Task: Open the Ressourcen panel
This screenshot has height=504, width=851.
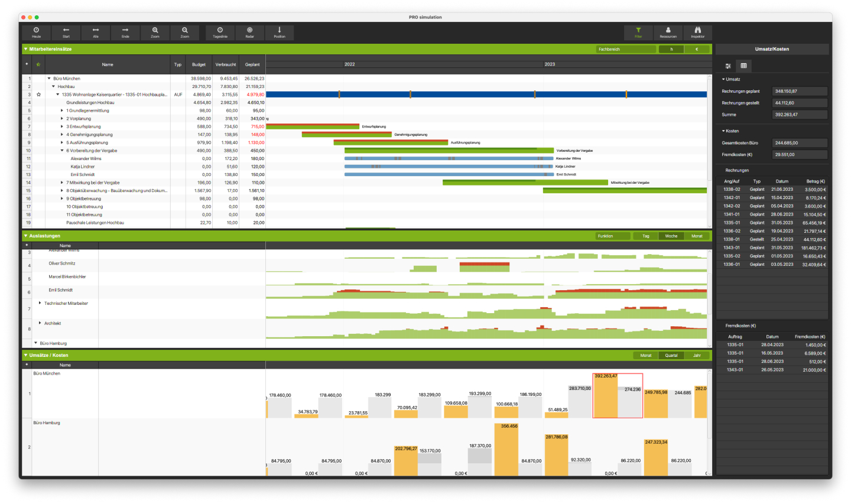Action: click(x=668, y=32)
